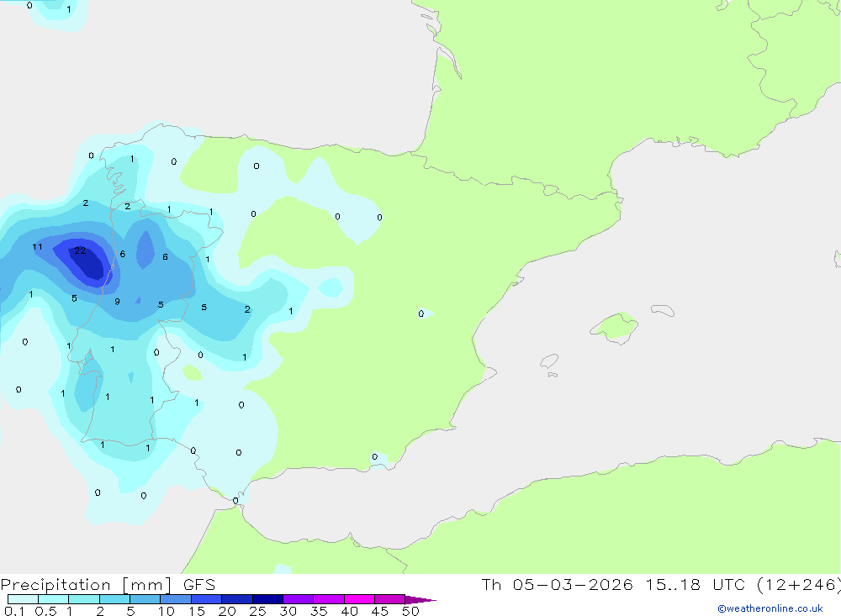841x616 pixels.
Task: Select the 5–10 mm blue legend swatch
Action: 145,599
